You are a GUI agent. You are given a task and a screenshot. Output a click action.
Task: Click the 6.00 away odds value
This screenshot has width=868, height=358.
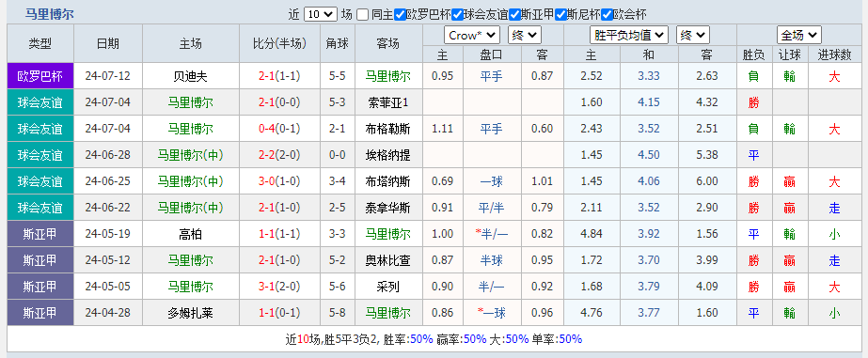click(707, 181)
